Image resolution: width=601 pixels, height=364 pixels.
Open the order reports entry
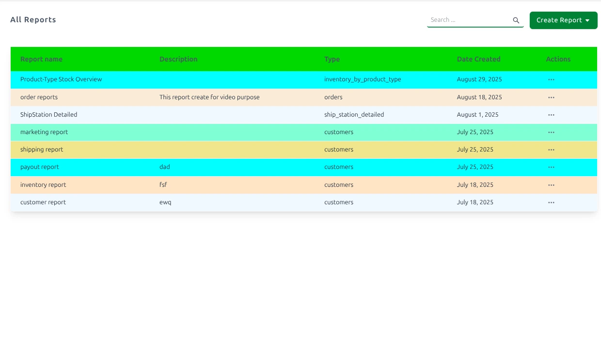39,97
